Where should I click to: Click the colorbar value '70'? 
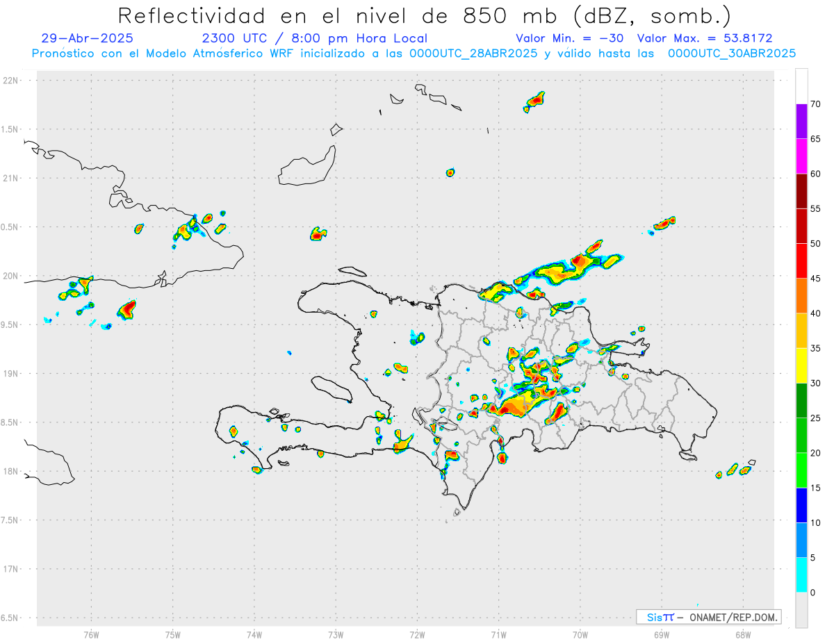pos(815,104)
